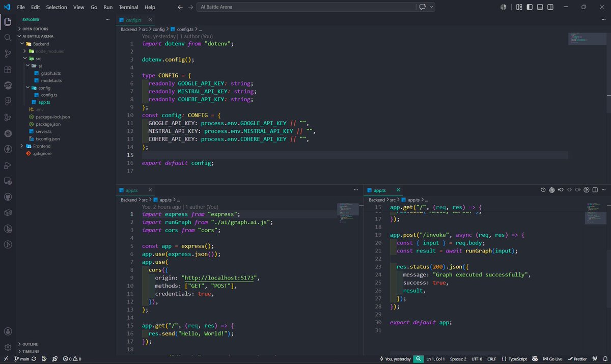Image resolution: width=611 pixels, height=364 pixels.
Task: Click the ChatGPT icon in editor toolbar
Action: [x=552, y=190]
